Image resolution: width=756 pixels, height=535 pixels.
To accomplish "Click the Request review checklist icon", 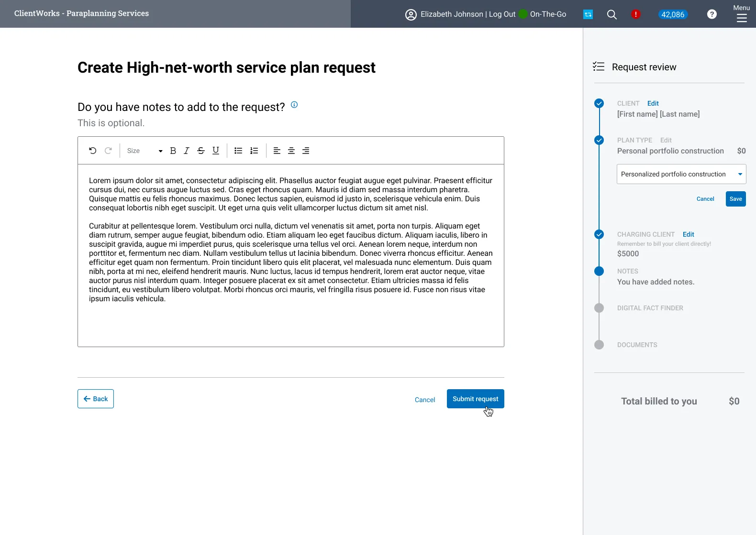I will click(x=599, y=66).
